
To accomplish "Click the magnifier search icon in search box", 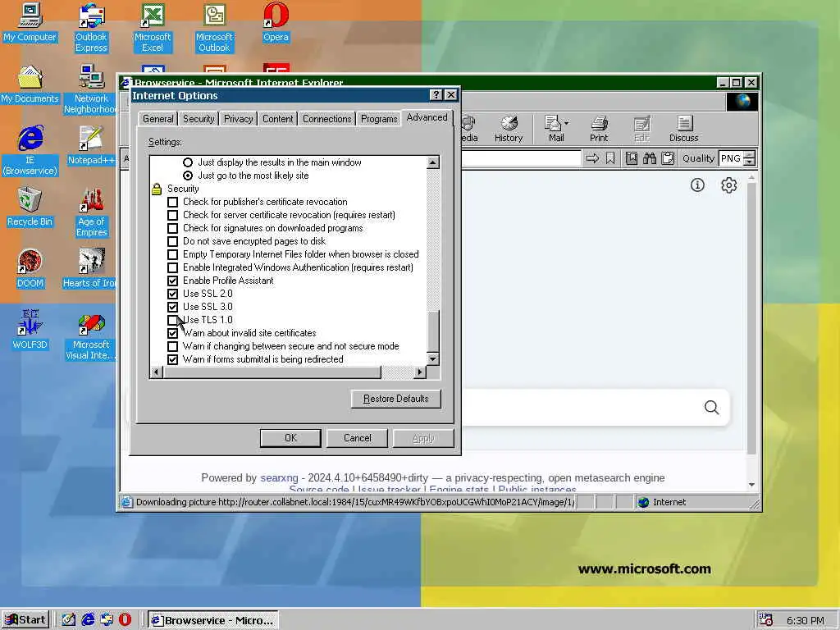I will tap(711, 408).
